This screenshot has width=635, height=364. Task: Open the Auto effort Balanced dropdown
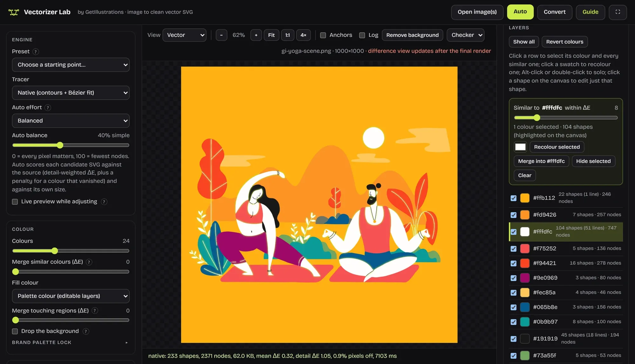coord(71,121)
